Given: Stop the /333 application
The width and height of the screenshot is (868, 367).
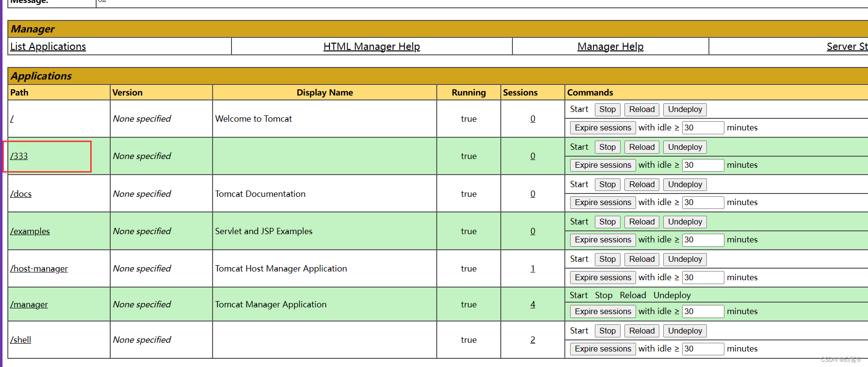Looking at the screenshot, I should [x=607, y=147].
